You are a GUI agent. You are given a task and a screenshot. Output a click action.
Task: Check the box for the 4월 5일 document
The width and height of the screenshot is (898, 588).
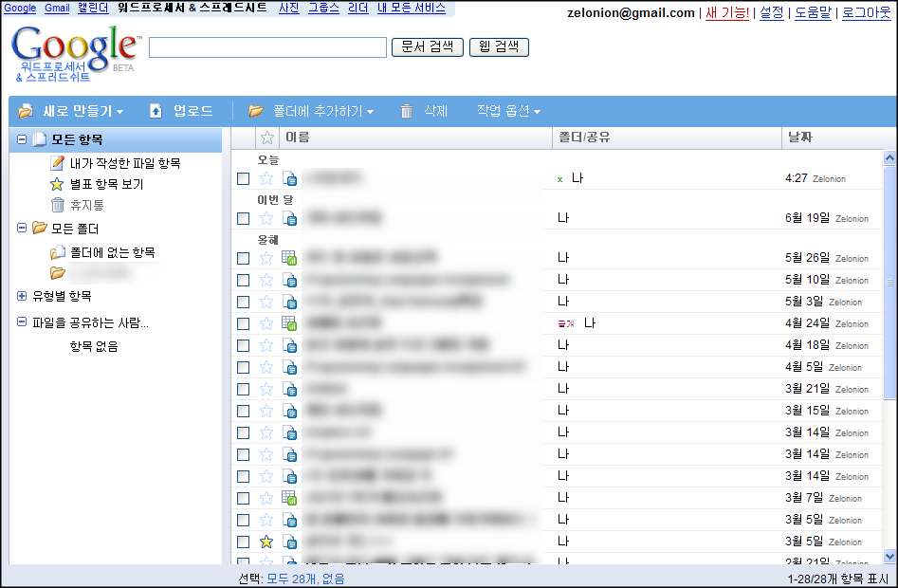click(244, 367)
